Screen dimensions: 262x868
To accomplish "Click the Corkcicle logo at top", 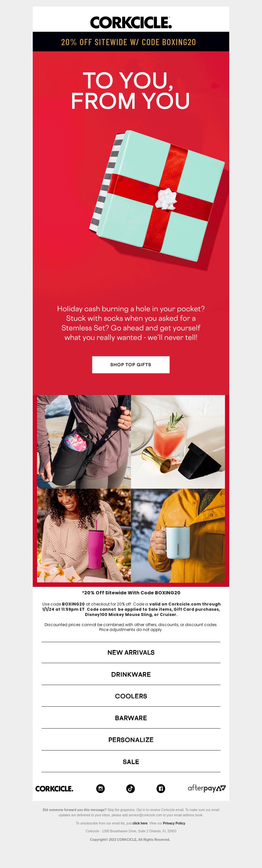I will pos(131,23).
